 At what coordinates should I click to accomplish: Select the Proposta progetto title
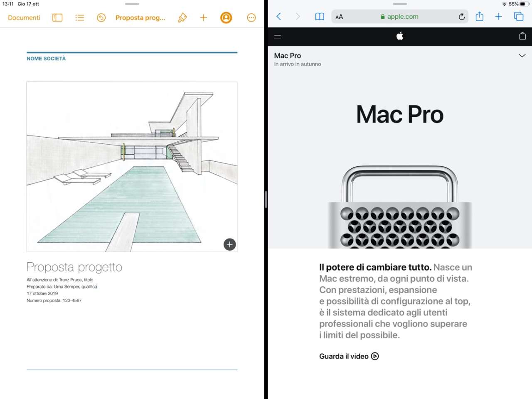click(74, 267)
